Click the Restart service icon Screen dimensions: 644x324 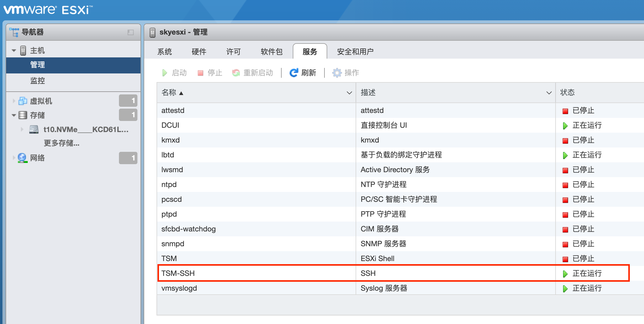(x=236, y=73)
